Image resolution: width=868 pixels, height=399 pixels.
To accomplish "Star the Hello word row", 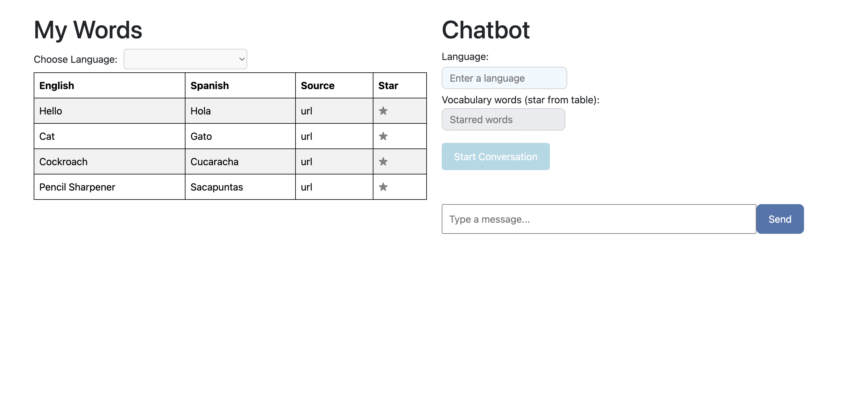I will coord(383,111).
